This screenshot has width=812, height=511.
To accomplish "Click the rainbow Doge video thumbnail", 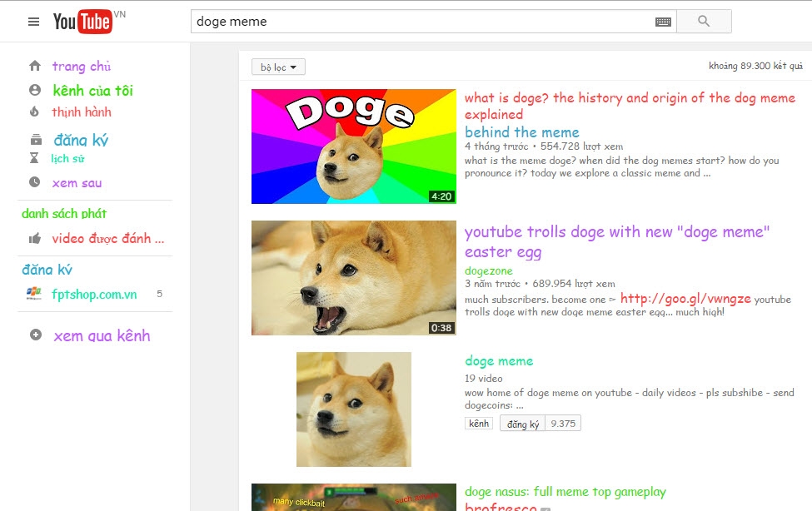I will [354, 146].
